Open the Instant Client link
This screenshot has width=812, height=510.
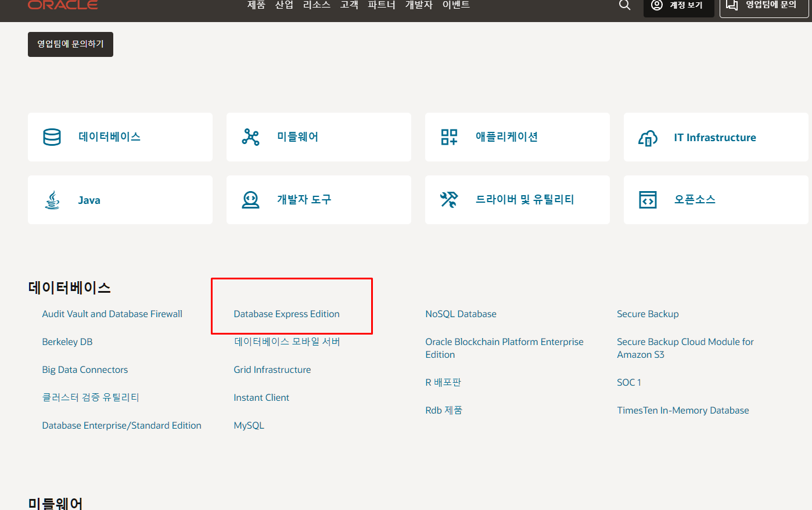tap(261, 397)
